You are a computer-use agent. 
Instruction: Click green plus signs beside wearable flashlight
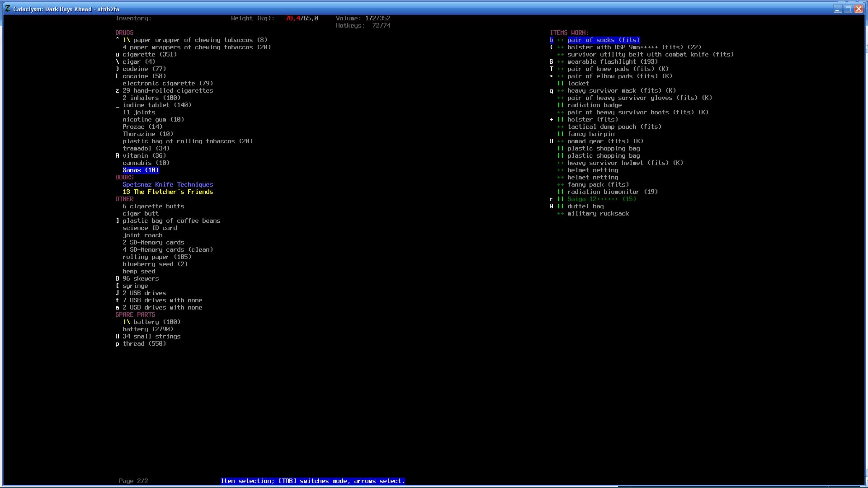point(561,62)
